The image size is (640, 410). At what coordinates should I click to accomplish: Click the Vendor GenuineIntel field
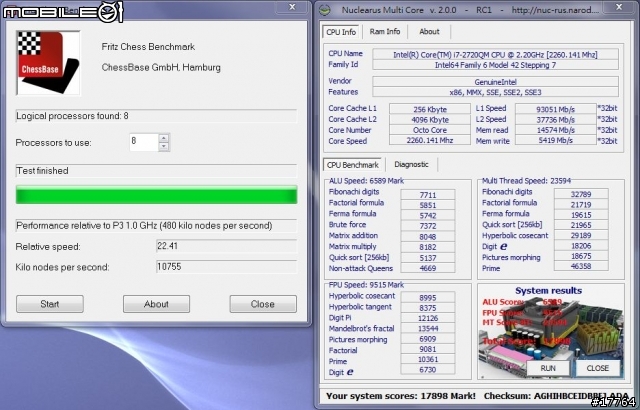[496, 82]
